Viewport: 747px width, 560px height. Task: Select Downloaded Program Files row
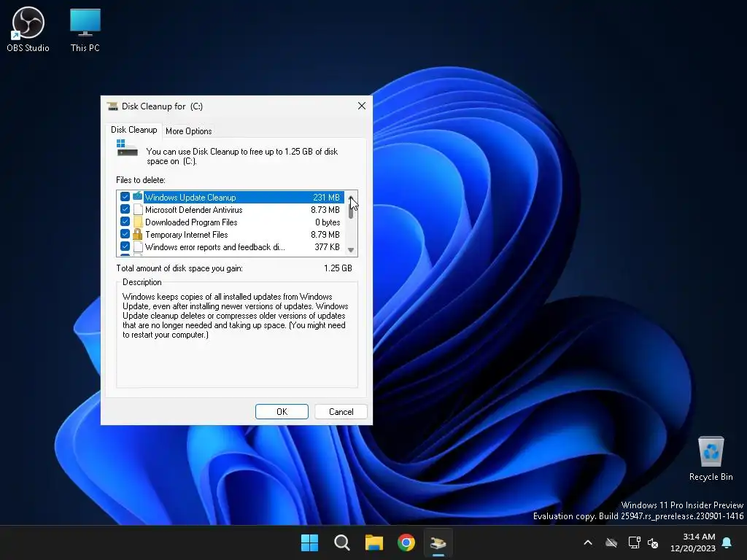tap(231, 222)
